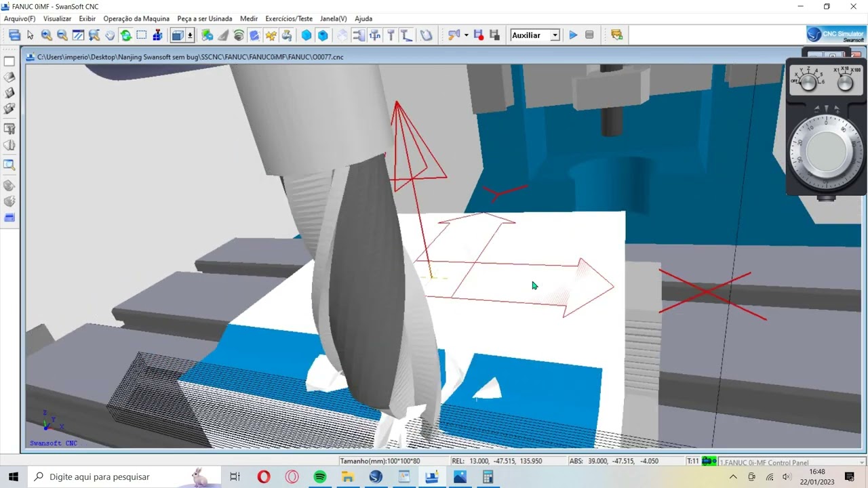Click the solid blue hexagon display icon
The image size is (868, 488).
click(307, 35)
